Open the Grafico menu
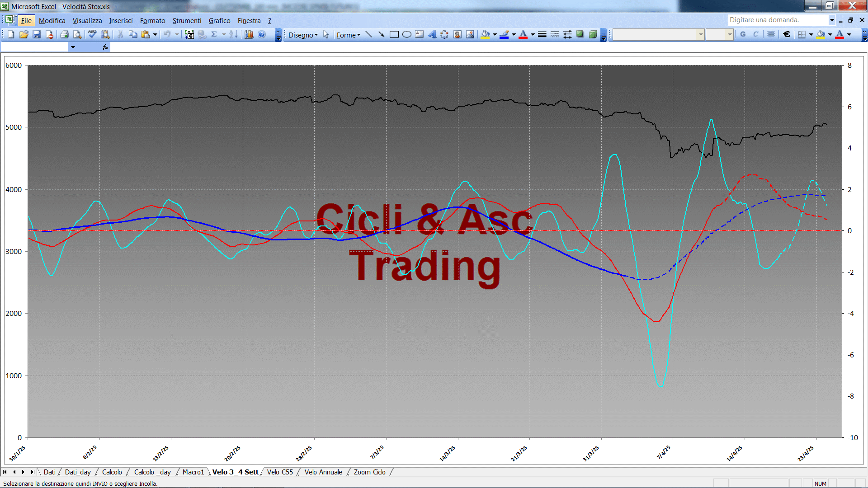 [219, 20]
